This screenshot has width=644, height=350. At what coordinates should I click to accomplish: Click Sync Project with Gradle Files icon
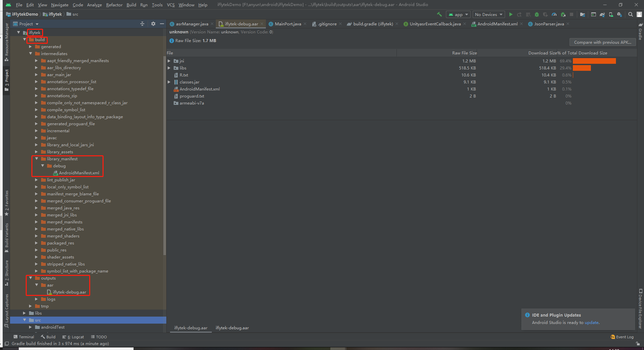pos(602,14)
